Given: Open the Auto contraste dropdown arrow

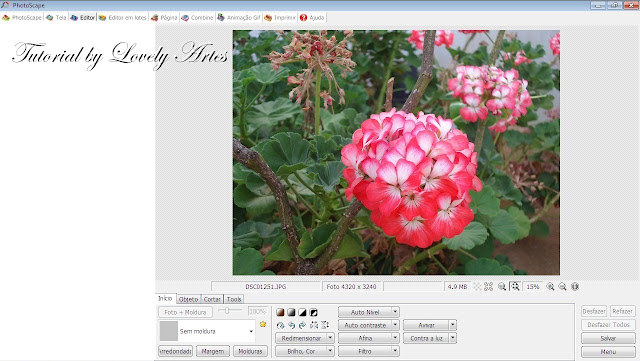Looking at the screenshot, I should coord(395,325).
